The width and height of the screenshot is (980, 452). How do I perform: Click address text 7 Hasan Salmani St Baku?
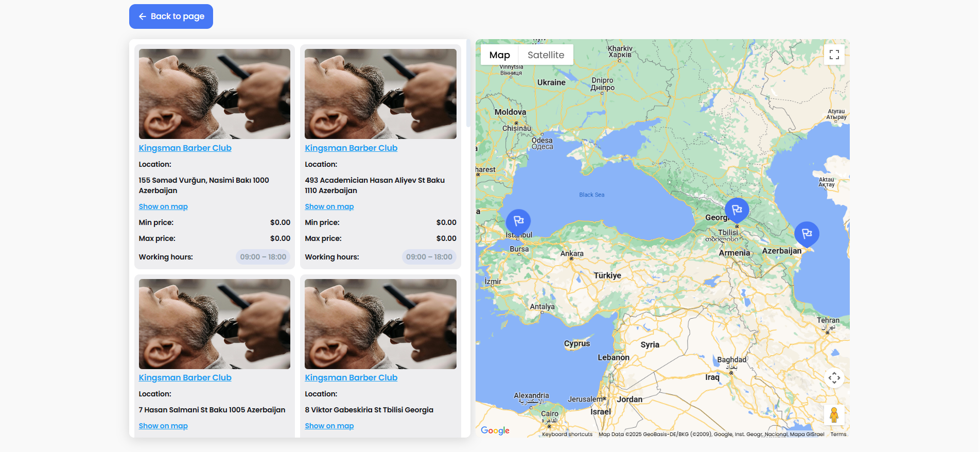tap(212, 410)
